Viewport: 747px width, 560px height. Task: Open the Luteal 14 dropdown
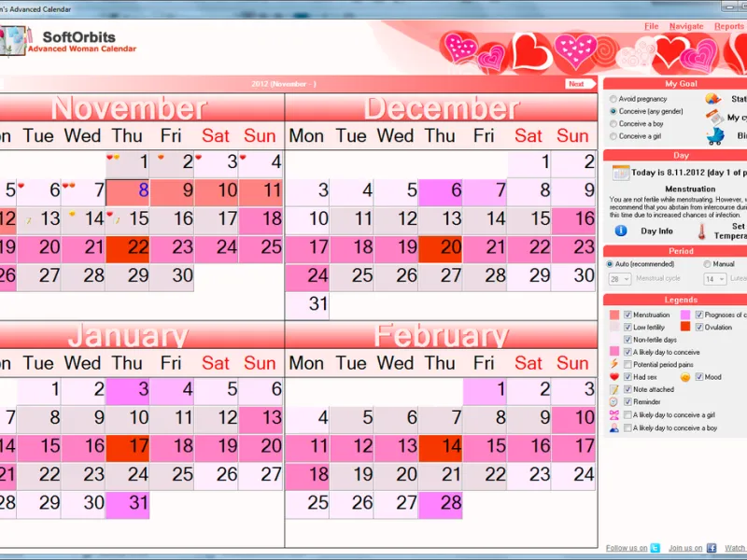[715, 279]
